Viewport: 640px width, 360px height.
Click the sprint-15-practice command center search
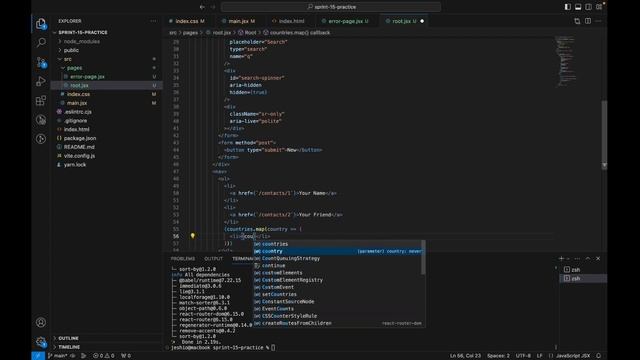[331, 7]
